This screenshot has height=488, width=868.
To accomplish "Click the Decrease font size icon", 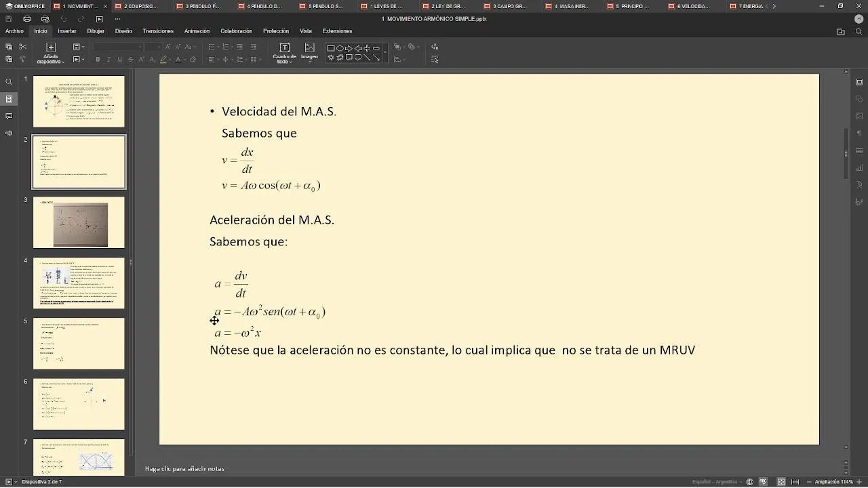I will (178, 47).
